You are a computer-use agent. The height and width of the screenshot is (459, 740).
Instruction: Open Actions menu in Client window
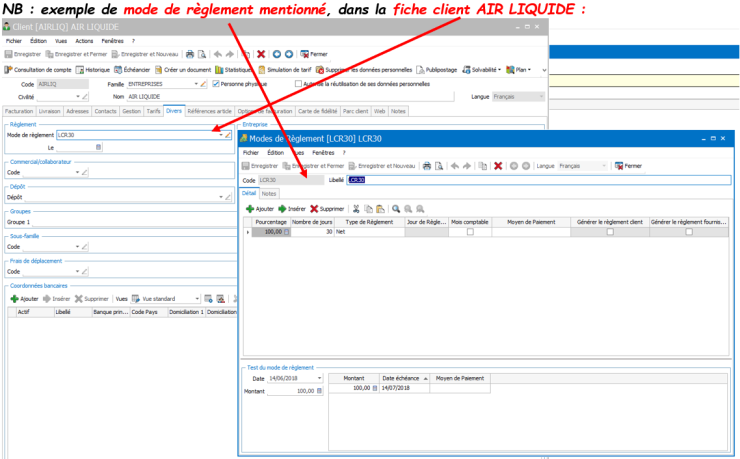84,41
